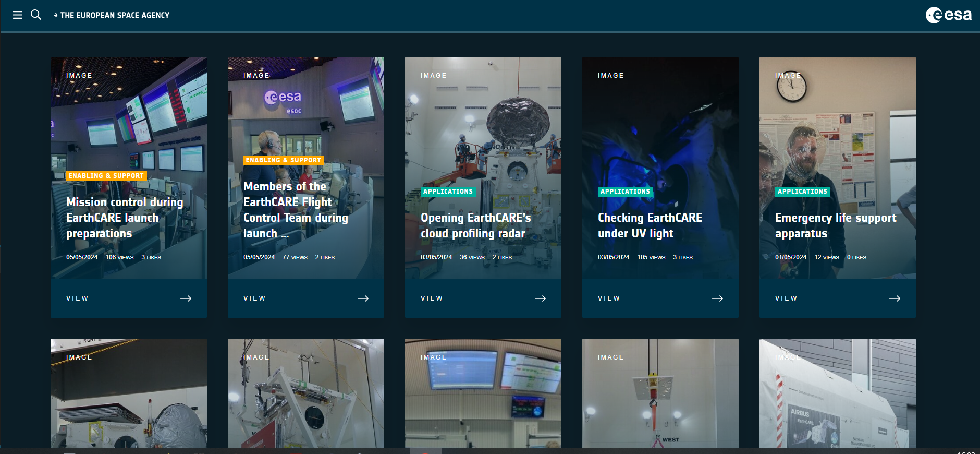This screenshot has width=980, height=454.
Task: Click date 03/05/2024 on cloud profiling radar card
Action: 436,257
